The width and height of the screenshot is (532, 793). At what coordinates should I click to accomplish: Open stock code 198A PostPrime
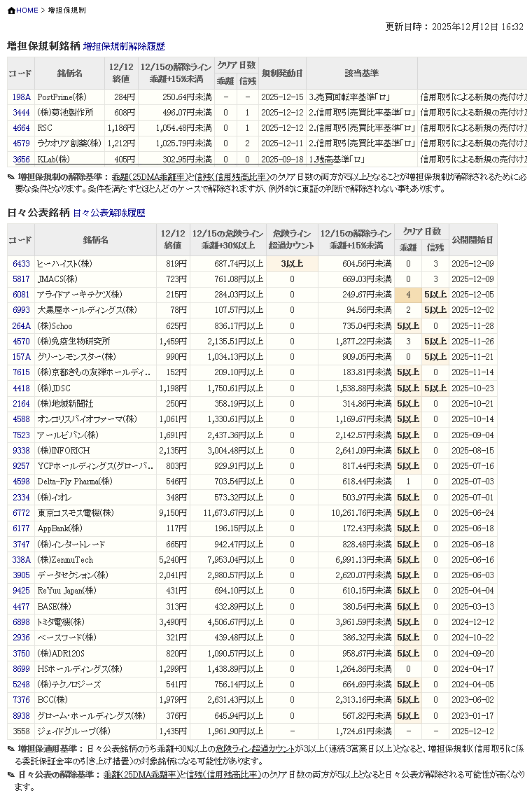(21, 97)
